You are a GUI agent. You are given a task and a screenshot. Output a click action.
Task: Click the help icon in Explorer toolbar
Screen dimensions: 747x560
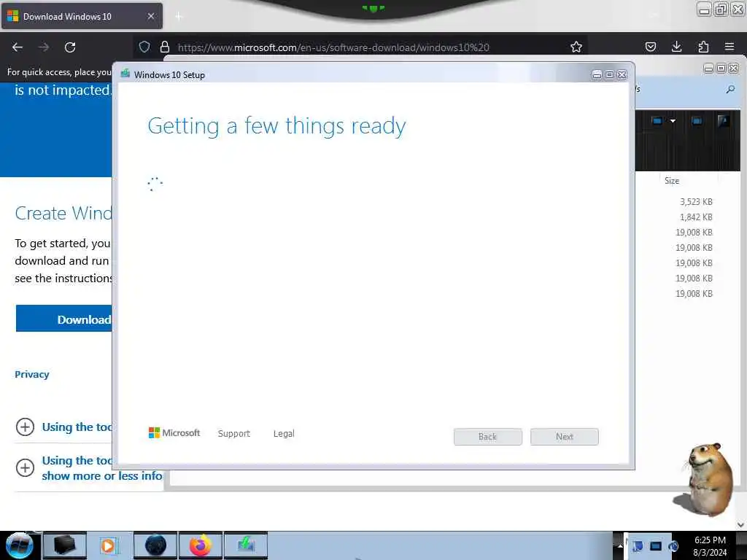pos(723,121)
